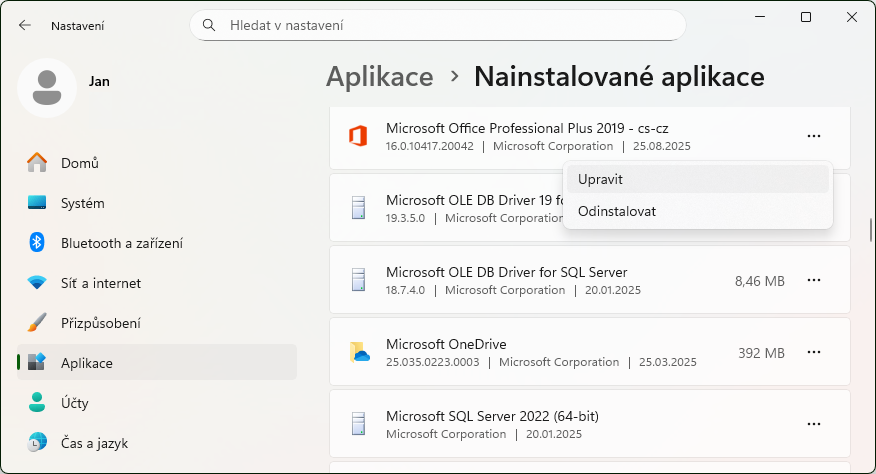Open Systém settings page
Image resolution: width=876 pixels, height=474 pixels.
coord(82,203)
